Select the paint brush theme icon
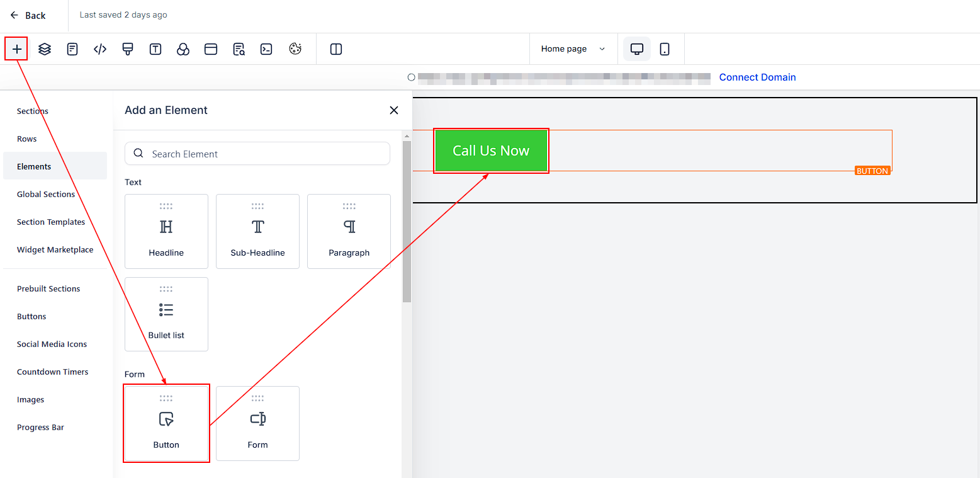 coord(128,49)
